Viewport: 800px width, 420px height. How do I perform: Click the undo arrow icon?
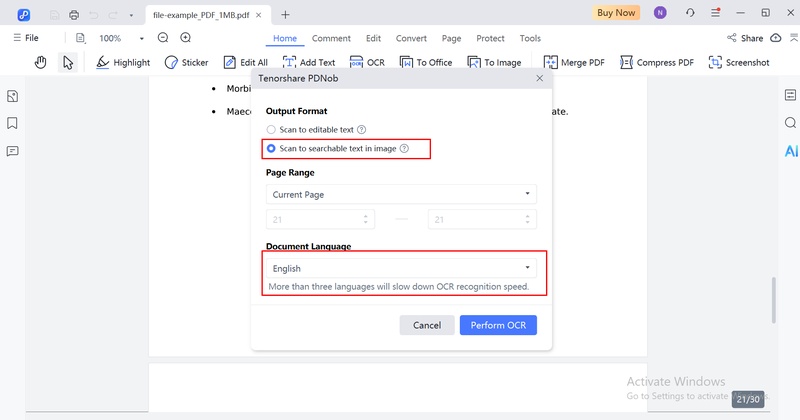[x=94, y=15]
